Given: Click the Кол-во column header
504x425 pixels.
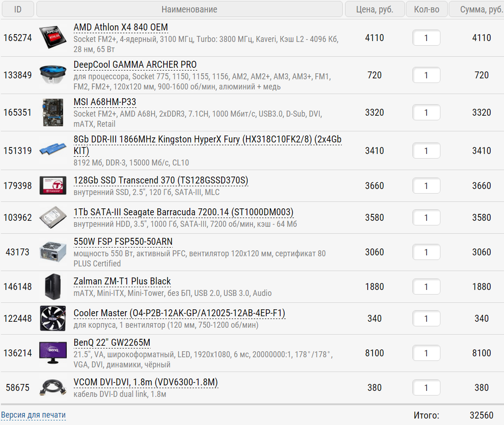Looking at the screenshot, I should tap(427, 9).
